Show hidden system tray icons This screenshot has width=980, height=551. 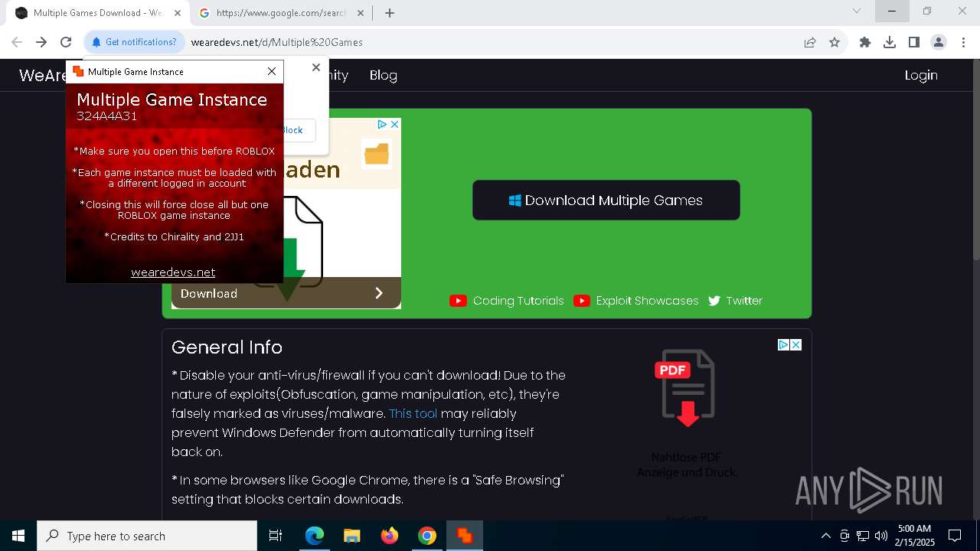click(825, 536)
